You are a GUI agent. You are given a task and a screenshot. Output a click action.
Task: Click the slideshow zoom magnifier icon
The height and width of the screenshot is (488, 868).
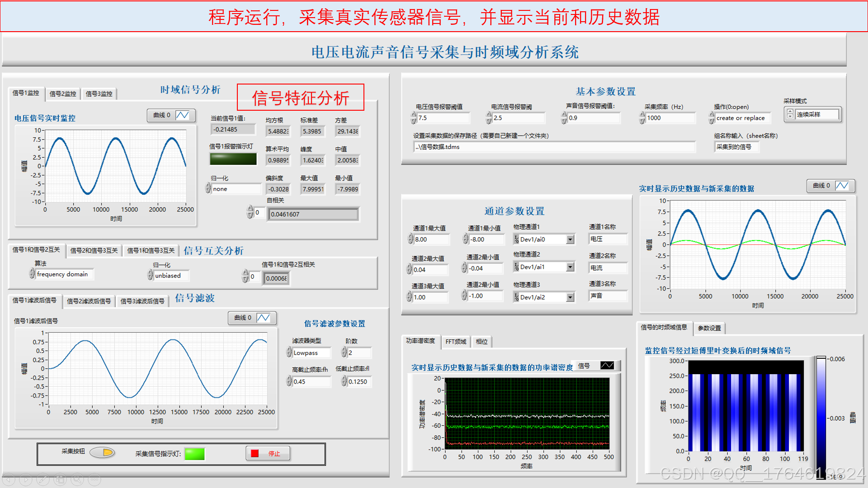(x=77, y=479)
